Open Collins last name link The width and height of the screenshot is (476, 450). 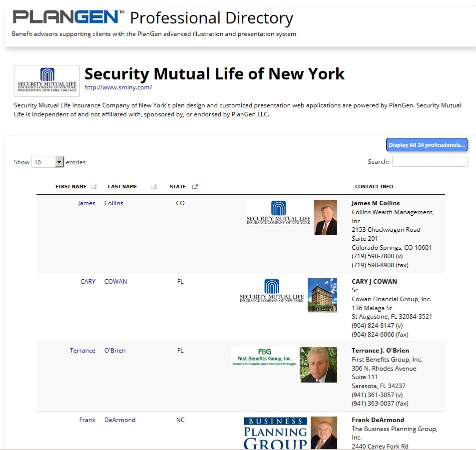[114, 203]
